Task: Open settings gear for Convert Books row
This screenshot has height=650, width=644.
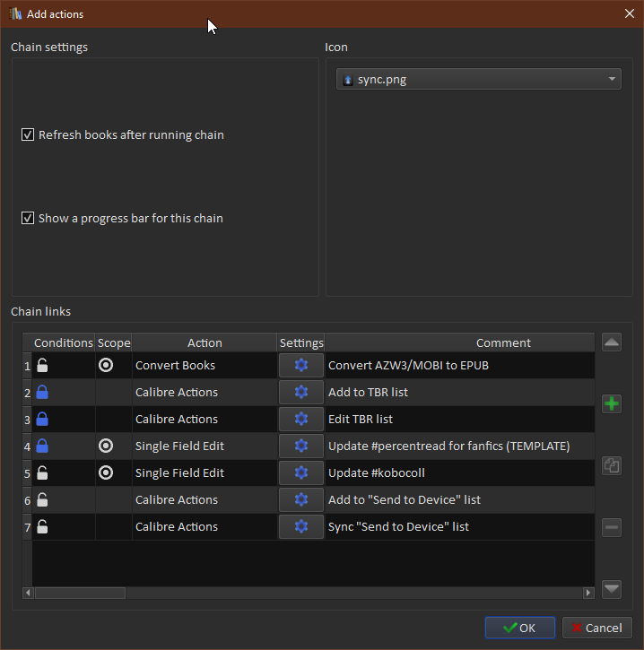Action: click(301, 365)
